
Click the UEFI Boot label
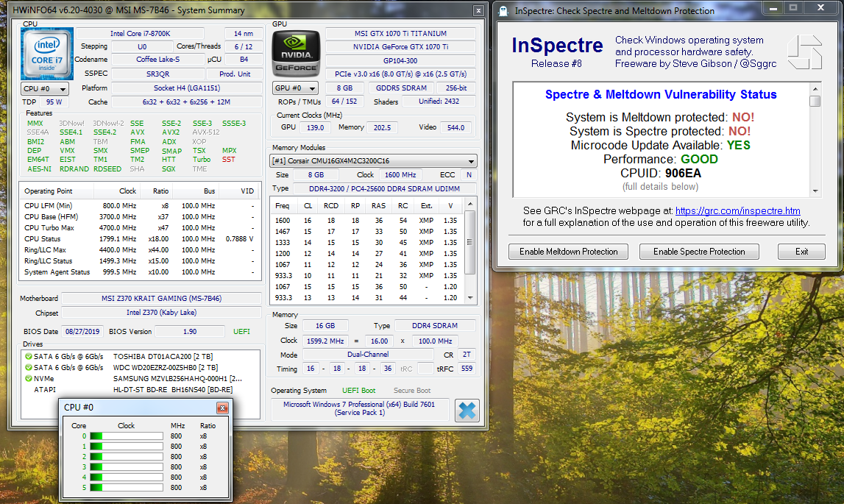359,391
